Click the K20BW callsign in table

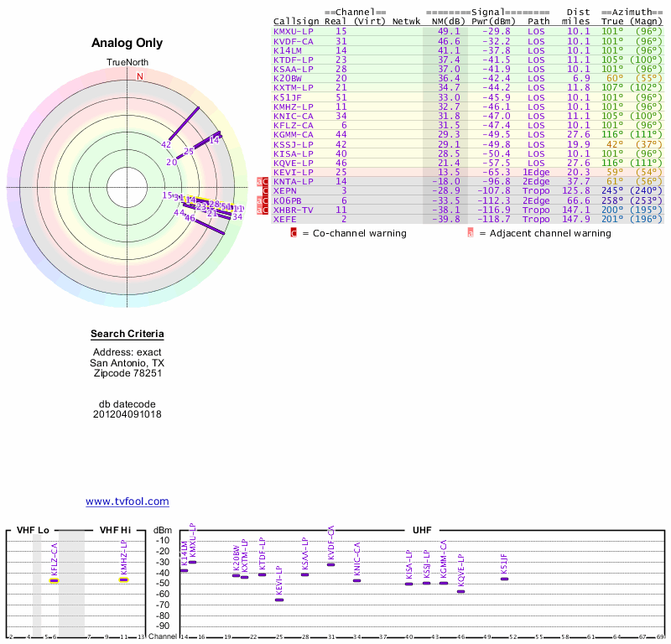[288, 78]
